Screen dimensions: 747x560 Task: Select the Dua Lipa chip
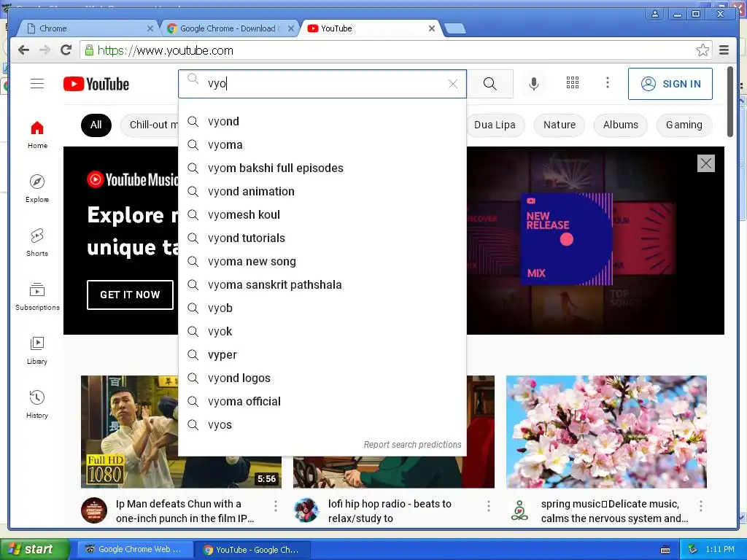coord(495,125)
